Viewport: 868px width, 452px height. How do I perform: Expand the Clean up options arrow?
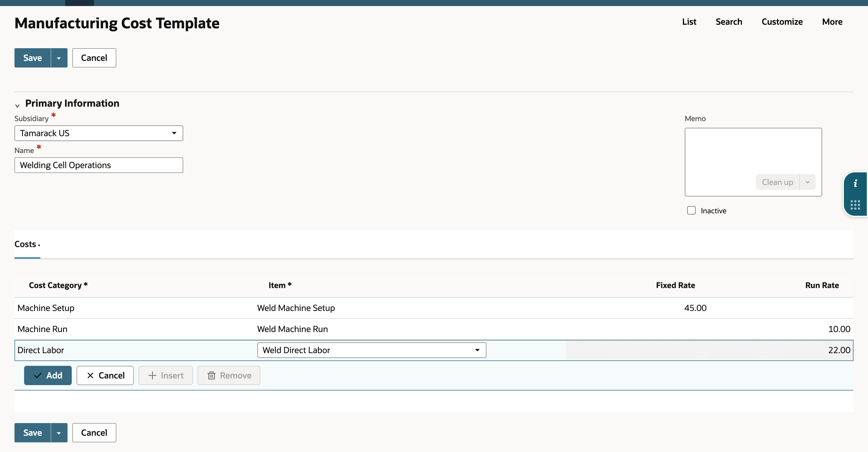(808, 182)
